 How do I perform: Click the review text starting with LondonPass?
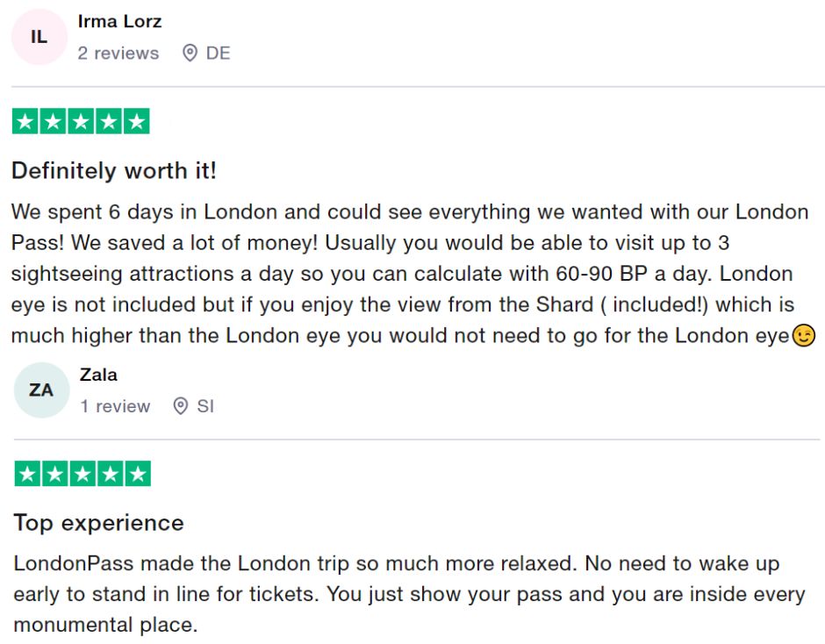tap(408, 594)
